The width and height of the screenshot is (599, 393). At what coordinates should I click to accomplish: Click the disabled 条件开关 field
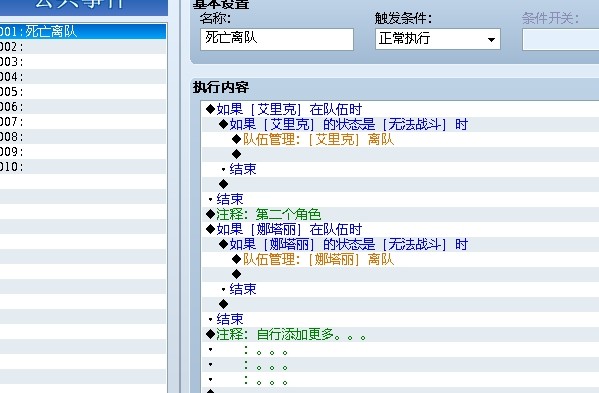coord(560,40)
